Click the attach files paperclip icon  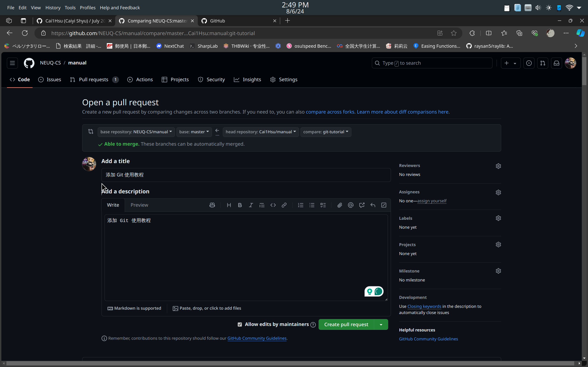(339, 205)
